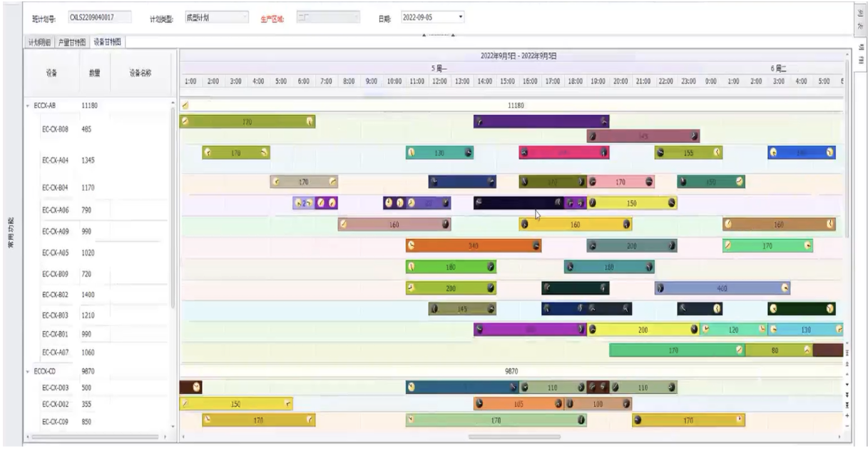The image size is (868, 449).
Task: Switch to the 产量甘特图 tab
Action: (x=73, y=43)
